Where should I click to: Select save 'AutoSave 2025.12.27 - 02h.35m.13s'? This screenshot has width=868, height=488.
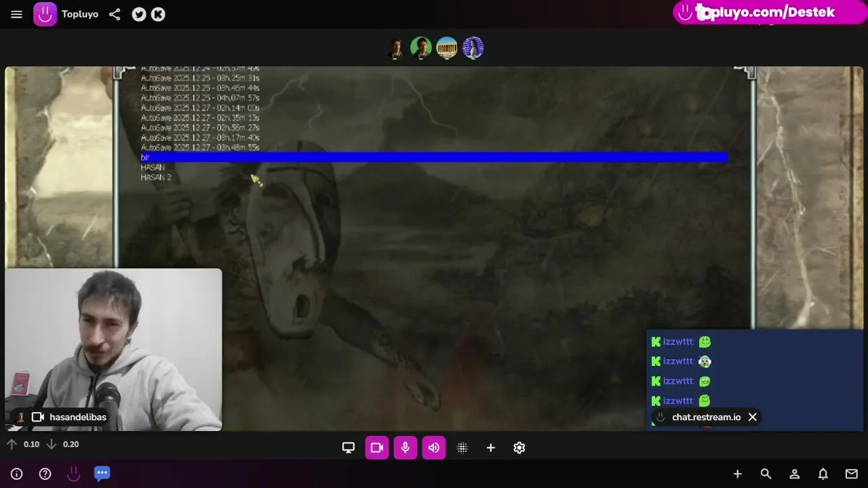(x=200, y=118)
